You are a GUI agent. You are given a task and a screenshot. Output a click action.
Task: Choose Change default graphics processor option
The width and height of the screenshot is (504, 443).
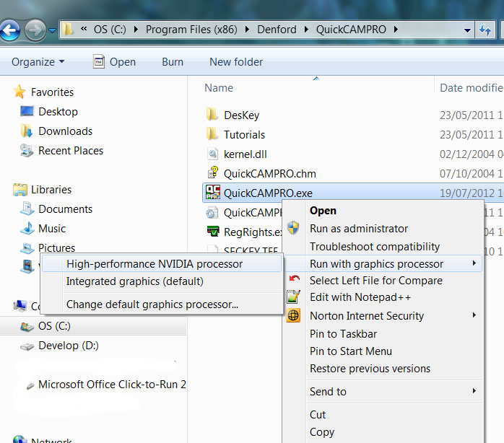pos(152,304)
